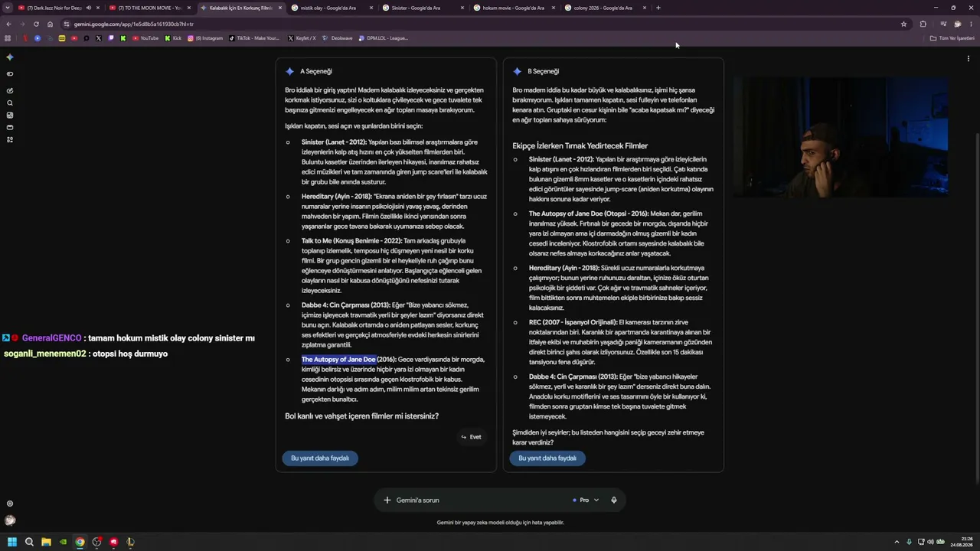
Task: Open the volume control in system tray
Action: coord(931,542)
